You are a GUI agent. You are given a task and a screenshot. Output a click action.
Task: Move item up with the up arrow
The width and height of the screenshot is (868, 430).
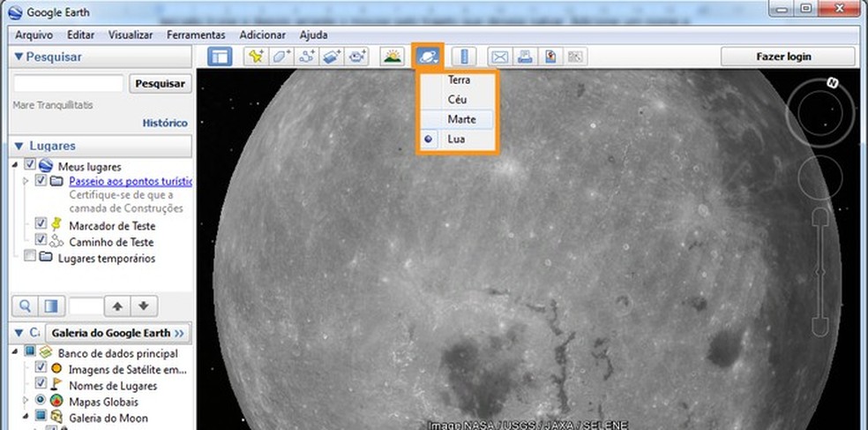117,306
